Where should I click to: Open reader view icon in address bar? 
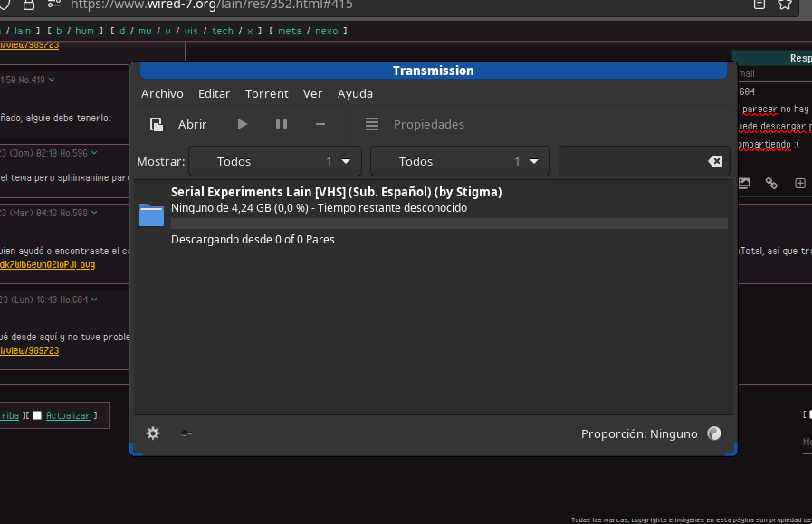[759, 5]
